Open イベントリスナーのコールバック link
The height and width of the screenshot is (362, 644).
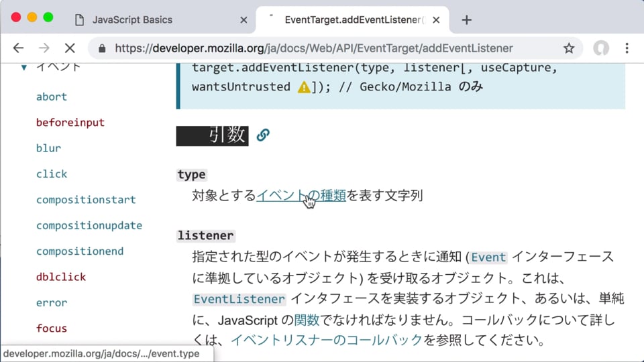pos(327,340)
